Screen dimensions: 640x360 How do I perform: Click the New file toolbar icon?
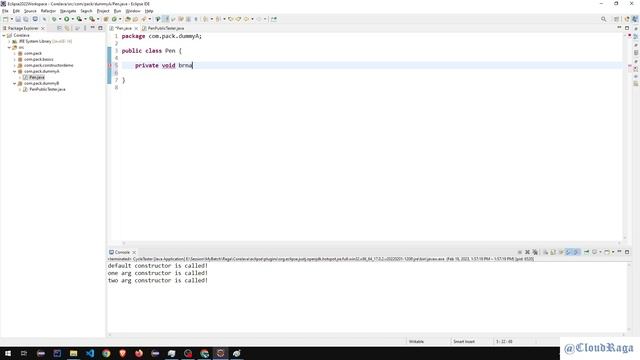point(5,19)
